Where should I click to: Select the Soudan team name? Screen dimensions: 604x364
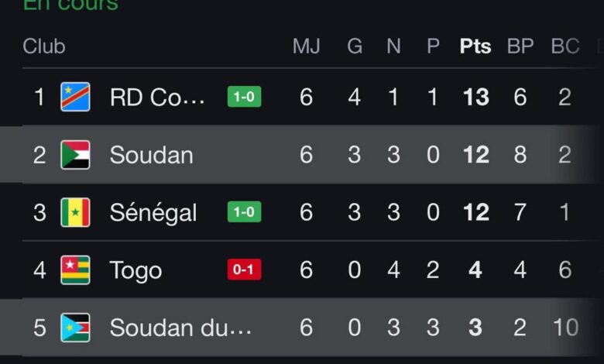(151, 155)
